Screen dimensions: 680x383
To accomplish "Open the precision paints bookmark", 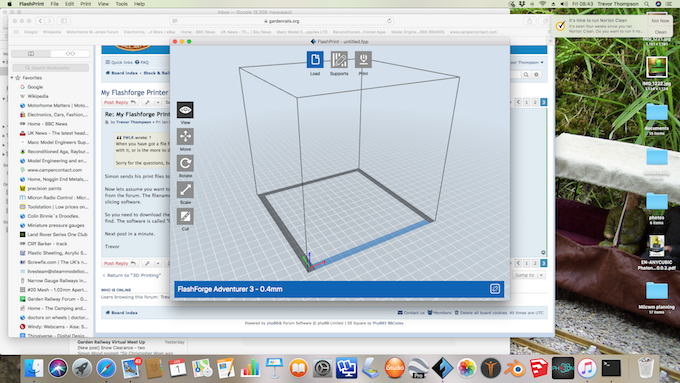I will (x=44, y=188).
